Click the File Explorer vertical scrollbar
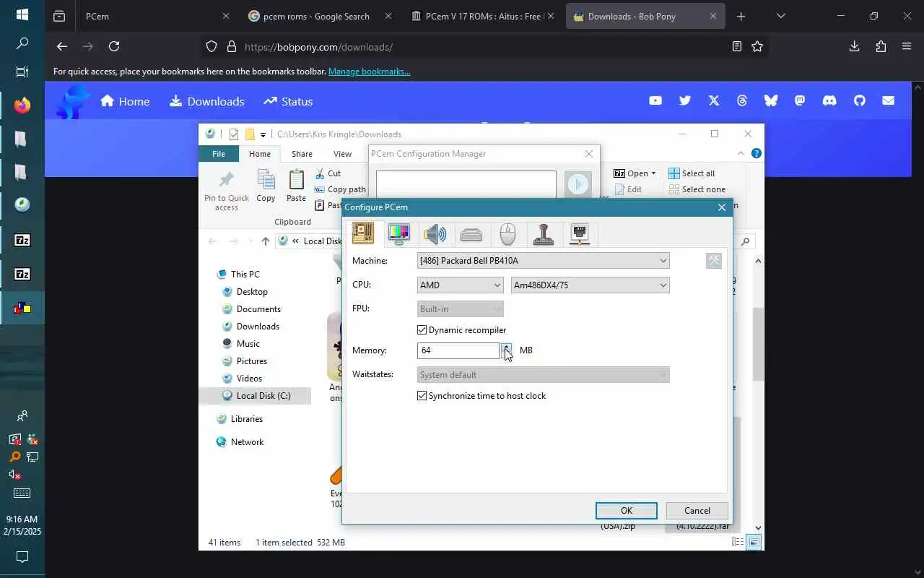This screenshot has height=578, width=924. point(758,344)
